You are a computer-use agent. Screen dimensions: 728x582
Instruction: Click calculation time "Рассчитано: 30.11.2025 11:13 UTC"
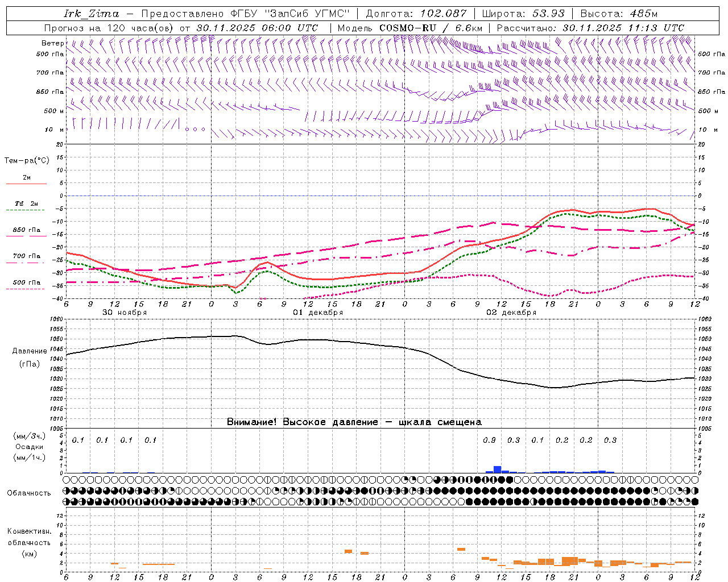pyautogui.click(x=590, y=28)
